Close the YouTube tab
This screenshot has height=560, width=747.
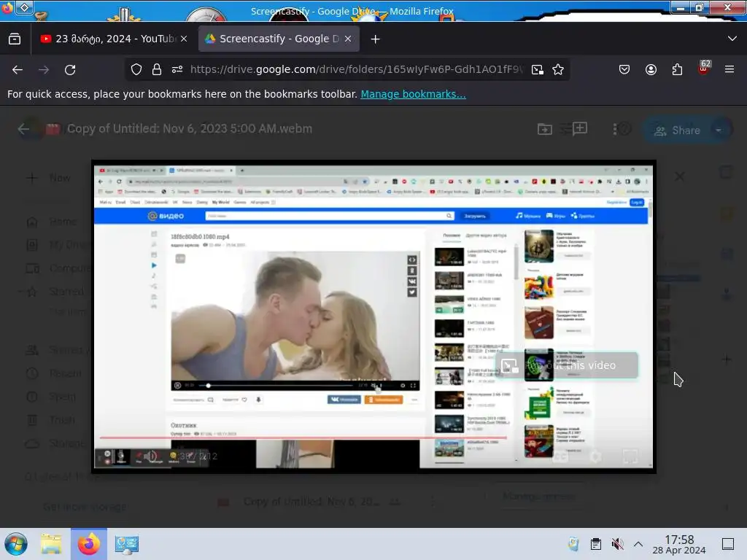[x=184, y=39]
